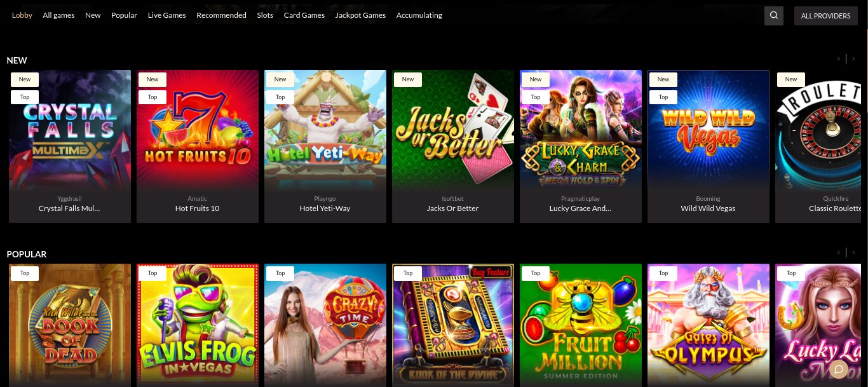The height and width of the screenshot is (387, 868).
Task: Go back in POPULAR row with left arrow
Action: click(839, 253)
